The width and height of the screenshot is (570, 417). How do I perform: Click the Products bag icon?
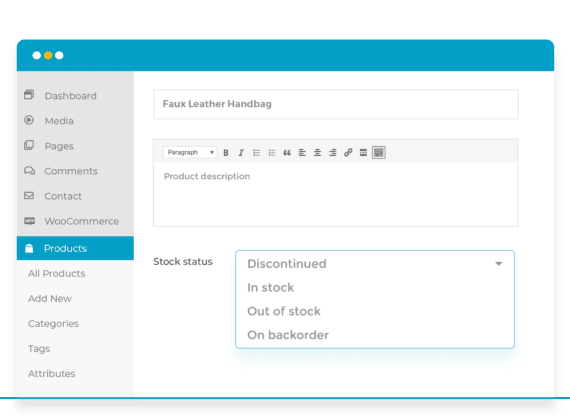click(x=29, y=248)
